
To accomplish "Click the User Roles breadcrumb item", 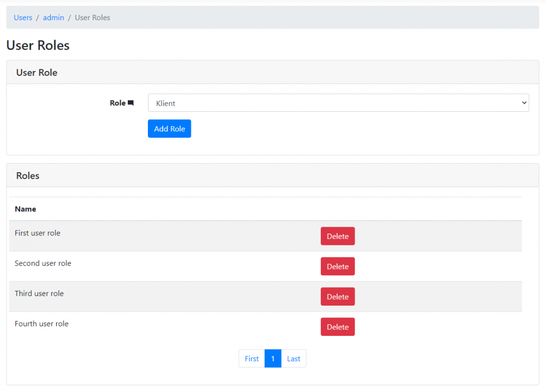I will (x=92, y=17).
